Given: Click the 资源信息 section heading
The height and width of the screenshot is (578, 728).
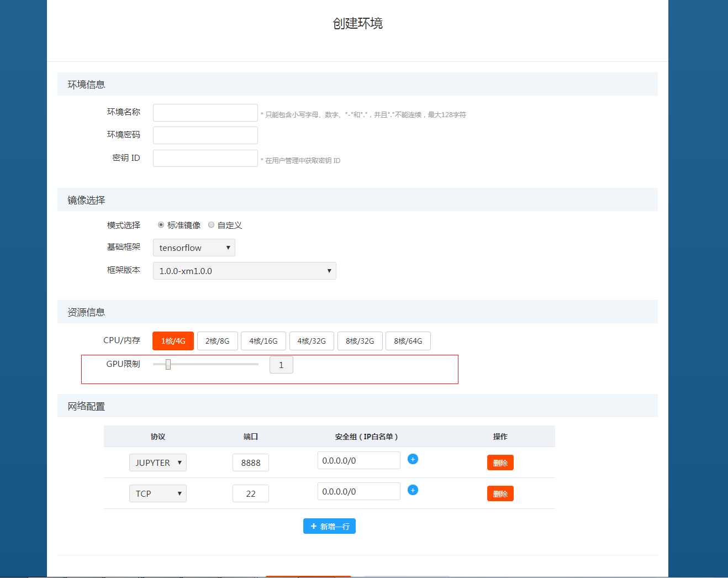Looking at the screenshot, I should click(86, 312).
